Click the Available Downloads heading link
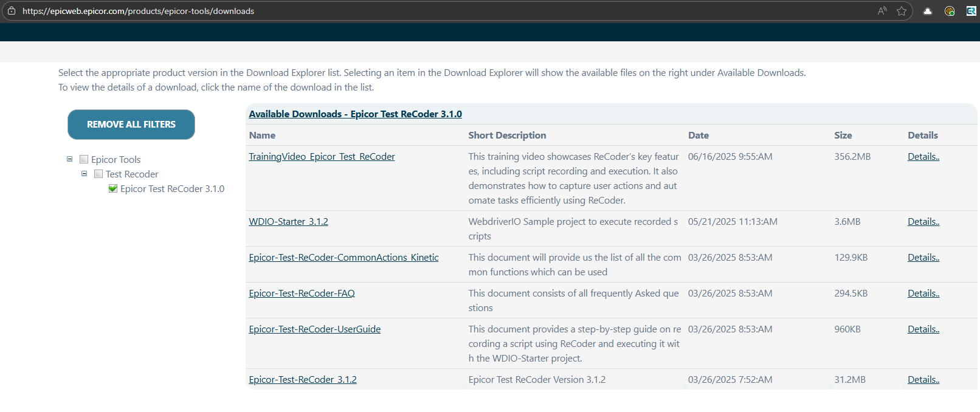Screen dimensions: 980x412 (x=355, y=114)
